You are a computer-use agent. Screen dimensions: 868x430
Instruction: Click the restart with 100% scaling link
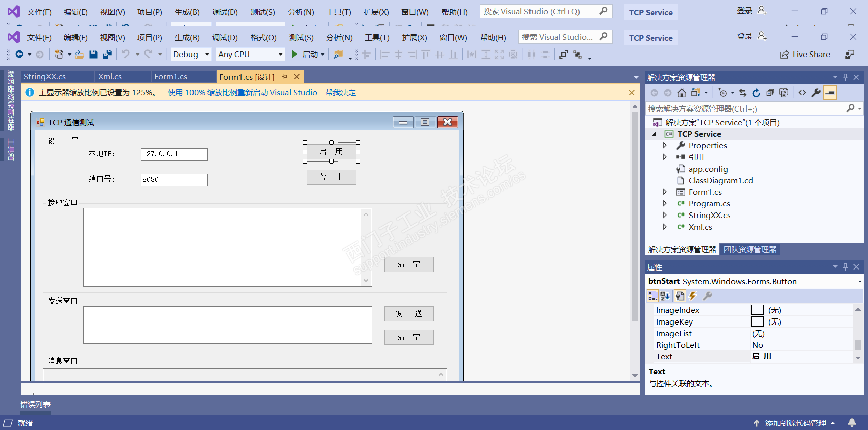click(243, 93)
